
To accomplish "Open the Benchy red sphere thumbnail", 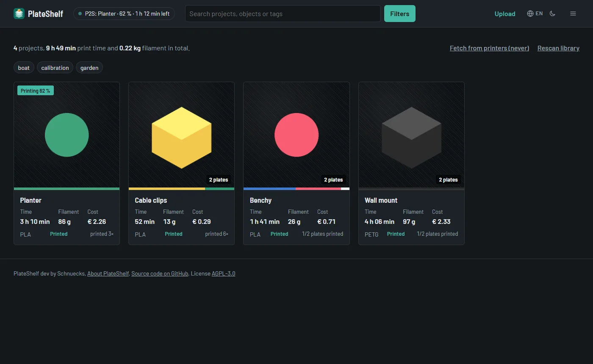I will click(296, 135).
